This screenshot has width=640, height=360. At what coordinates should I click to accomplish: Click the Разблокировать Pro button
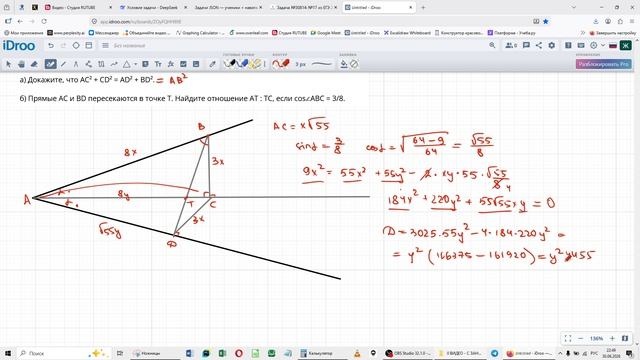(x=604, y=64)
